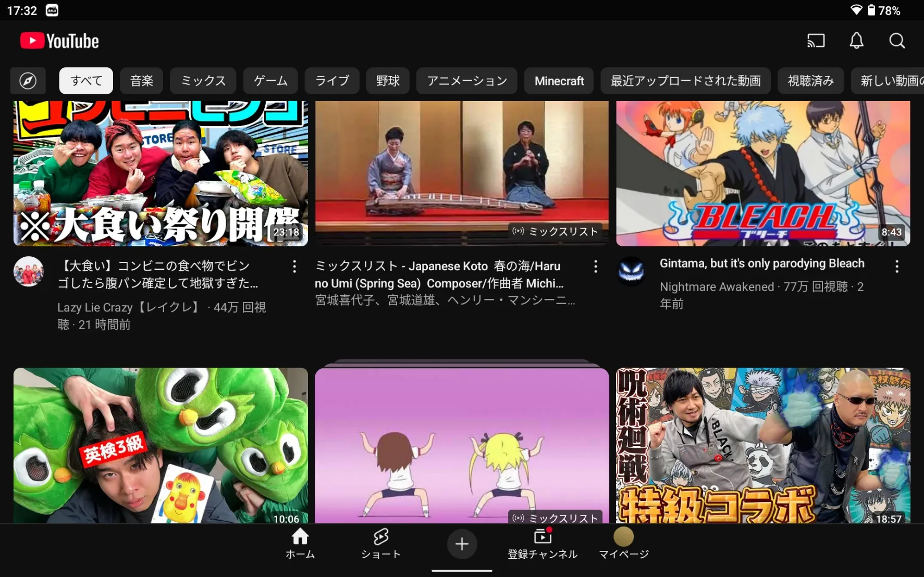Play the 呪術廻戦 特級コラボ video
Image resolution: width=924 pixels, height=577 pixels.
coord(763,446)
